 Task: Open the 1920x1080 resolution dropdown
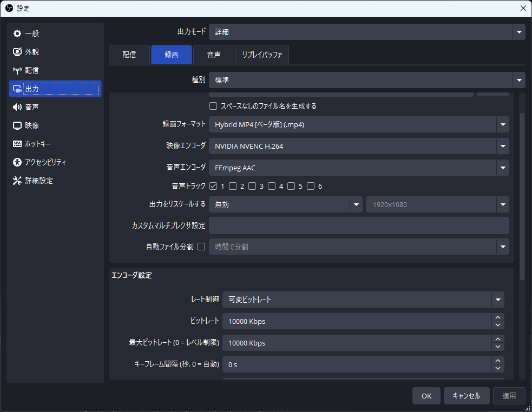tap(437, 204)
